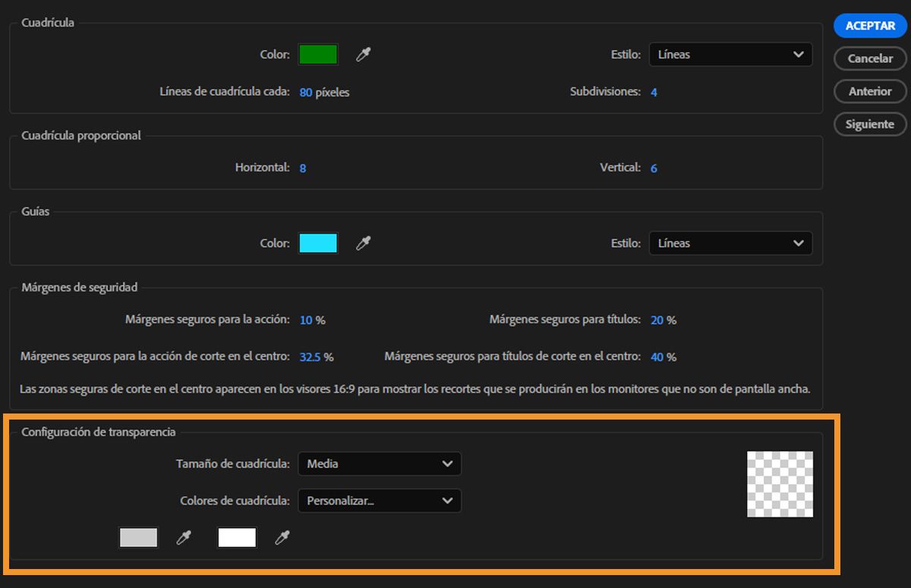This screenshot has height=588, width=911.
Task: Open the transparency checkerboard preview
Action: click(780, 485)
